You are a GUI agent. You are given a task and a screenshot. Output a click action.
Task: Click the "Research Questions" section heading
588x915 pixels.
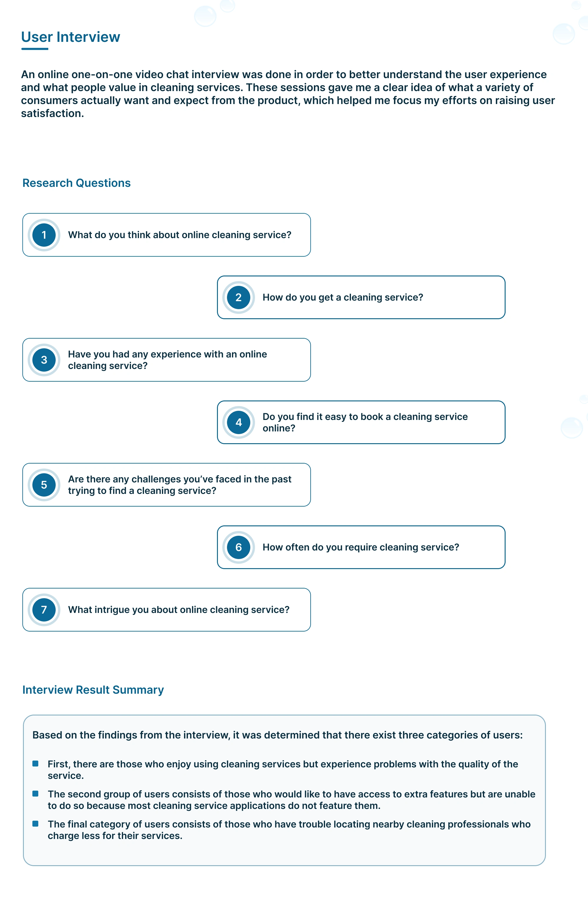click(76, 183)
